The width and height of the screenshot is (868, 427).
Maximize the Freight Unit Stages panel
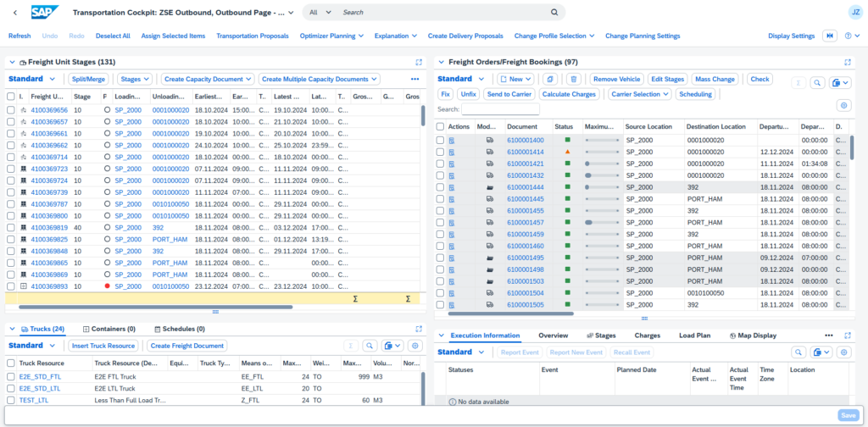click(x=418, y=62)
